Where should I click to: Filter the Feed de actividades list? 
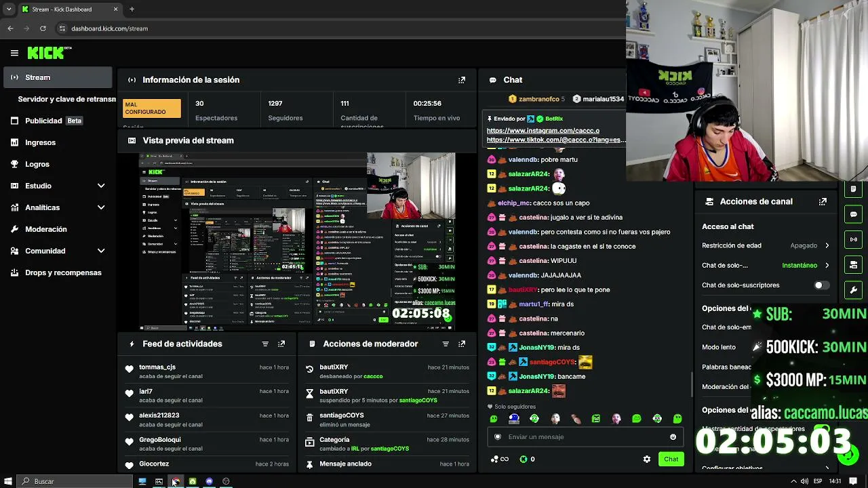(265, 344)
